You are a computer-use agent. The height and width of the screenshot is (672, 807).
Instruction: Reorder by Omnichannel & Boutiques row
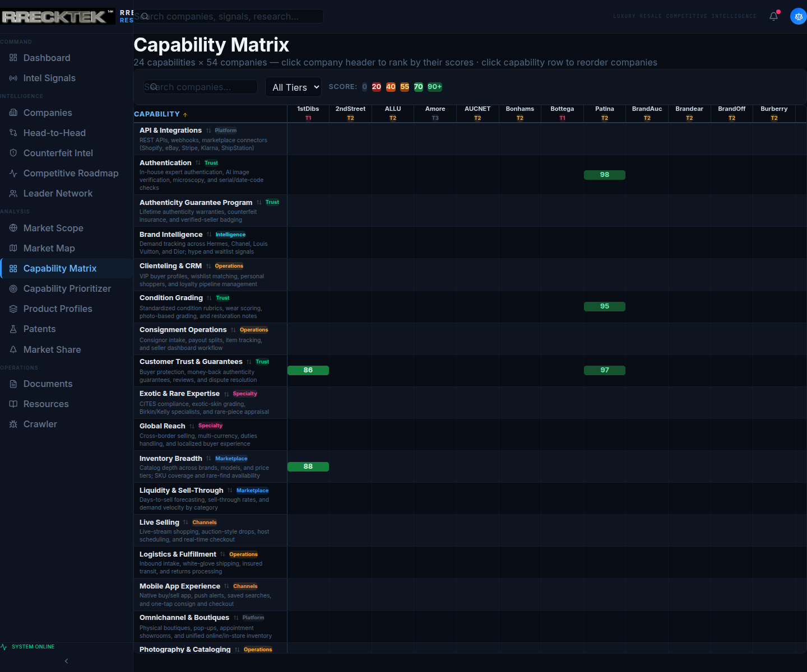pos(210,627)
